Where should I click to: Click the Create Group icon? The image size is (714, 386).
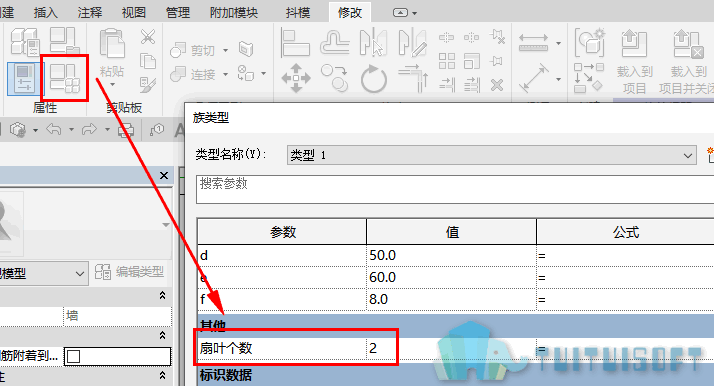pos(590,42)
